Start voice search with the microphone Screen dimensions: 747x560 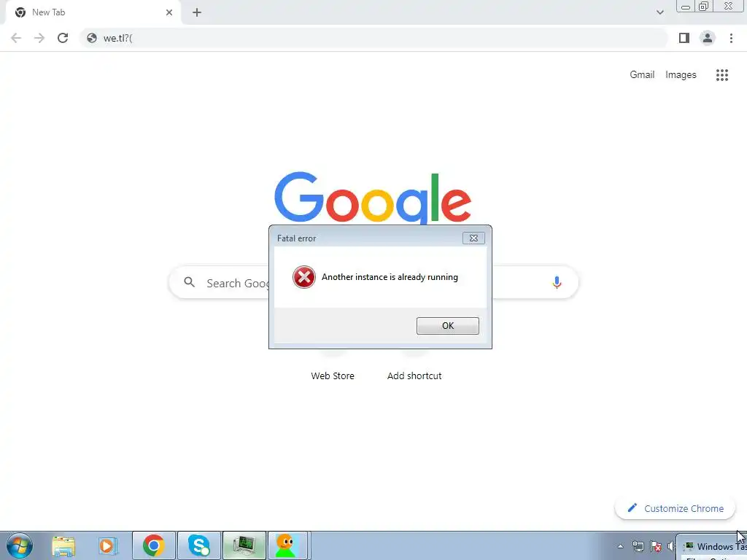tap(557, 282)
